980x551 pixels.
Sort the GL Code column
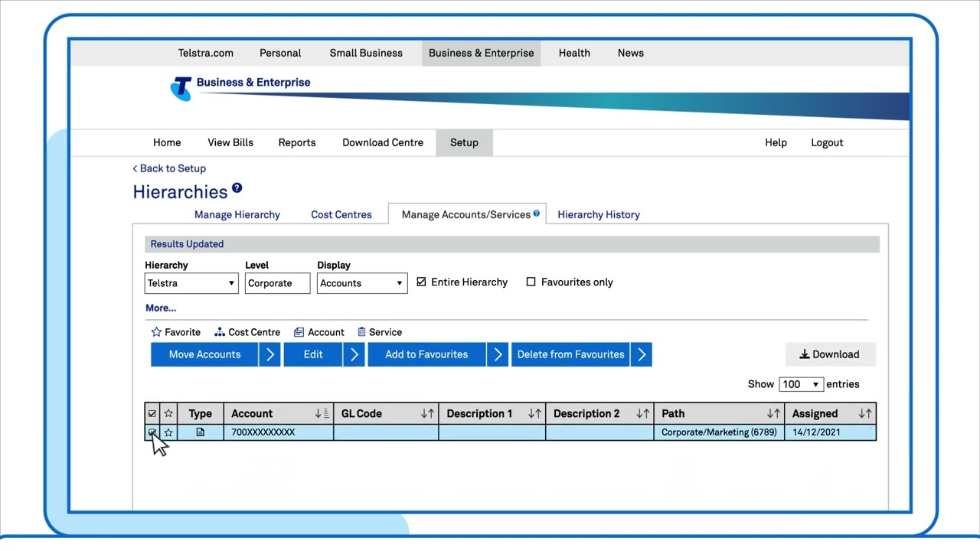click(427, 413)
